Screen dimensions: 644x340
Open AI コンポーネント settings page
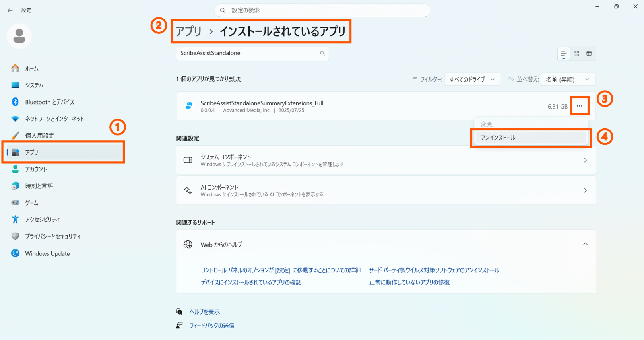[x=385, y=190]
